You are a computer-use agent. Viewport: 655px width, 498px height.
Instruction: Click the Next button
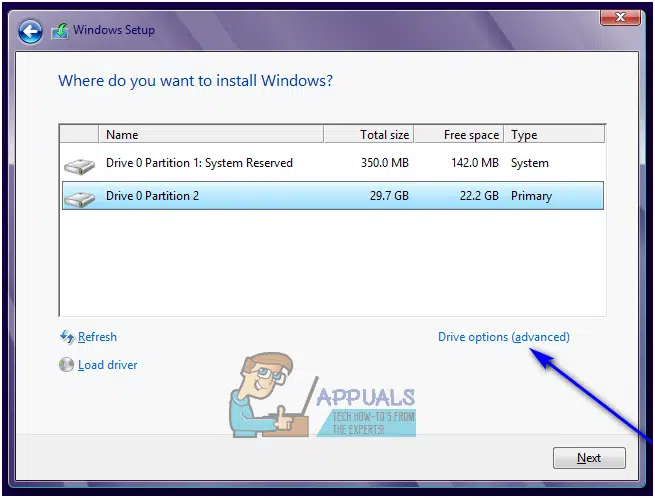point(589,458)
